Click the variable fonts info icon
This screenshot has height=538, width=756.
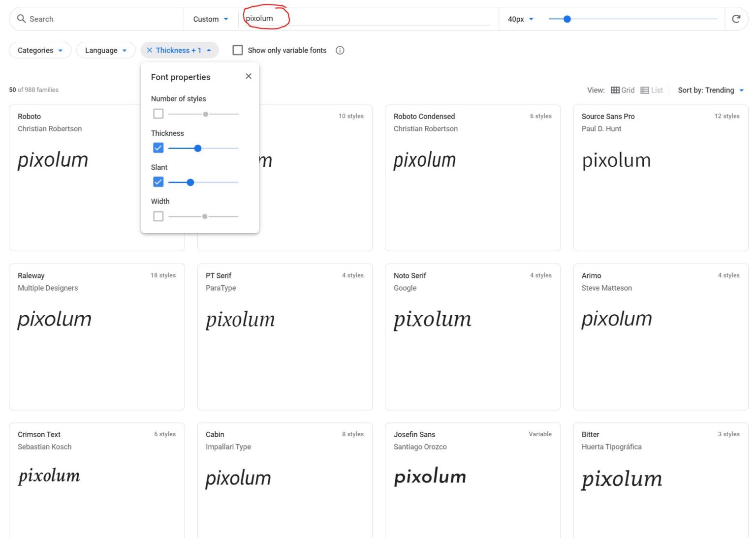pyautogui.click(x=340, y=50)
